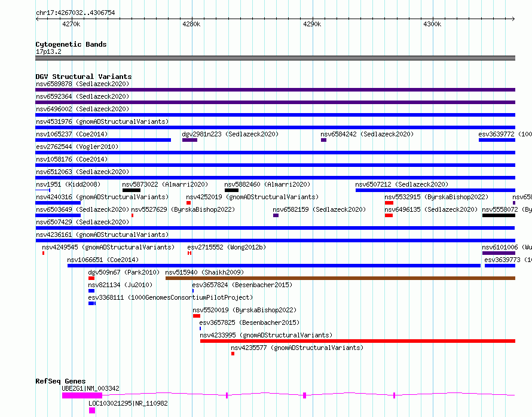Click the nsv4531976 gnomAD variant label
This screenshot has height=417, width=532.
102,121
